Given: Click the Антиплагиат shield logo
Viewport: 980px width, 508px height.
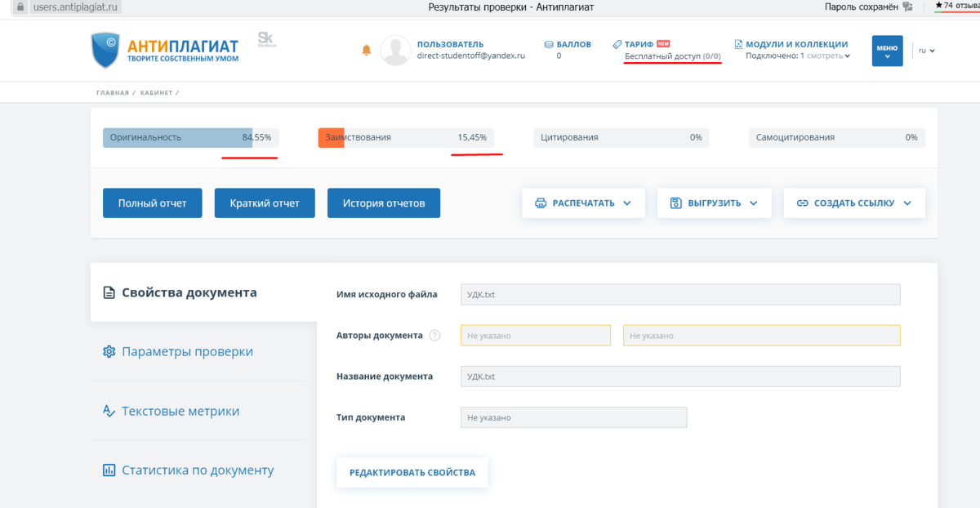Looking at the screenshot, I should [x=106, y=50].
